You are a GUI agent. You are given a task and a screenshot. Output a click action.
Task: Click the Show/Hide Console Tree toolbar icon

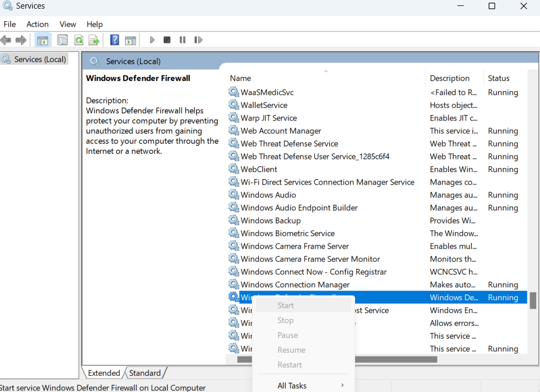[42, 40]
